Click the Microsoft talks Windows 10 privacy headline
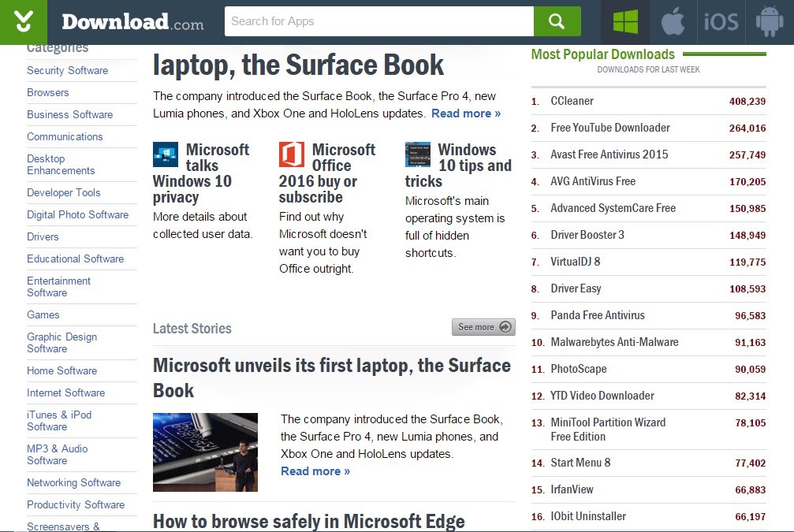794x532 pixels. click(201, 173)
